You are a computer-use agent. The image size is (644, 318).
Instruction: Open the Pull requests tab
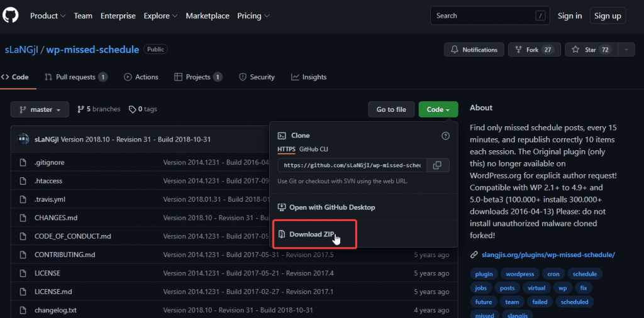[76, 77]
